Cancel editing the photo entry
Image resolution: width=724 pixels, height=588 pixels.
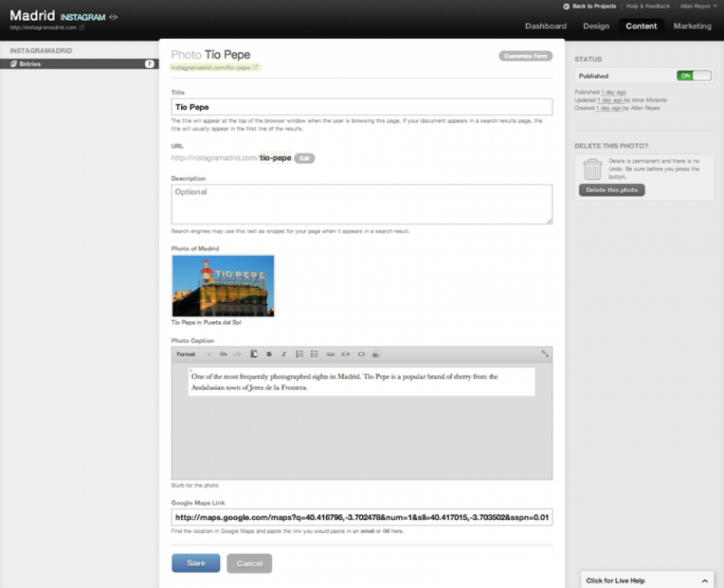tap(250, 563)
